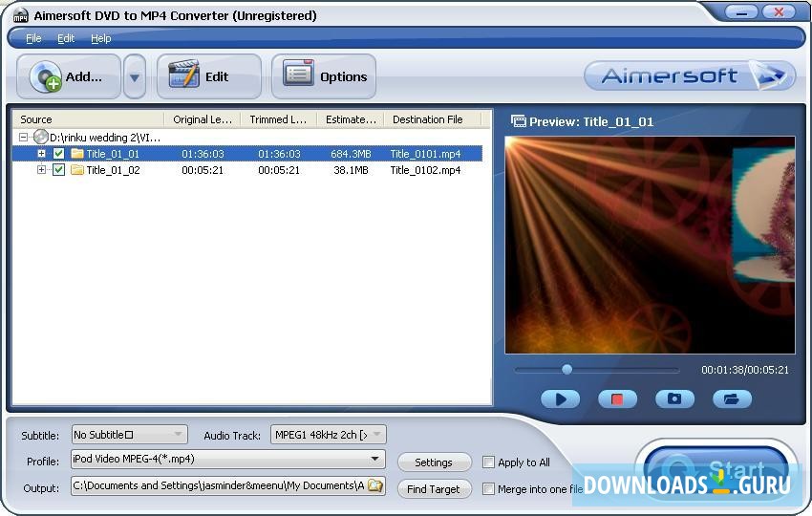Close the converter window
The height and width of the screenshot is (516, 812).
(x=779, y=12)
